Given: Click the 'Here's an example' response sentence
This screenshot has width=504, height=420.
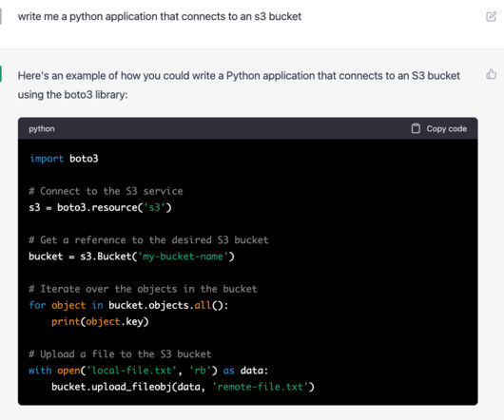Looking at the screenshot, I should 239,76.
